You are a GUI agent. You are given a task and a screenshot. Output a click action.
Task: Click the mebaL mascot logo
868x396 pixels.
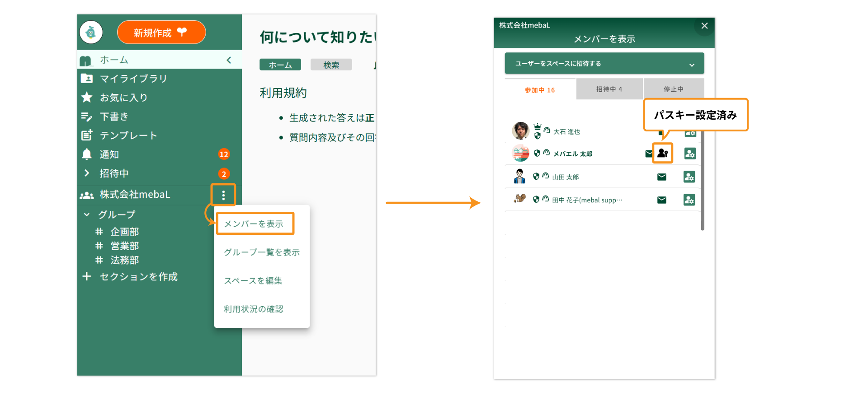click(91, 32)
